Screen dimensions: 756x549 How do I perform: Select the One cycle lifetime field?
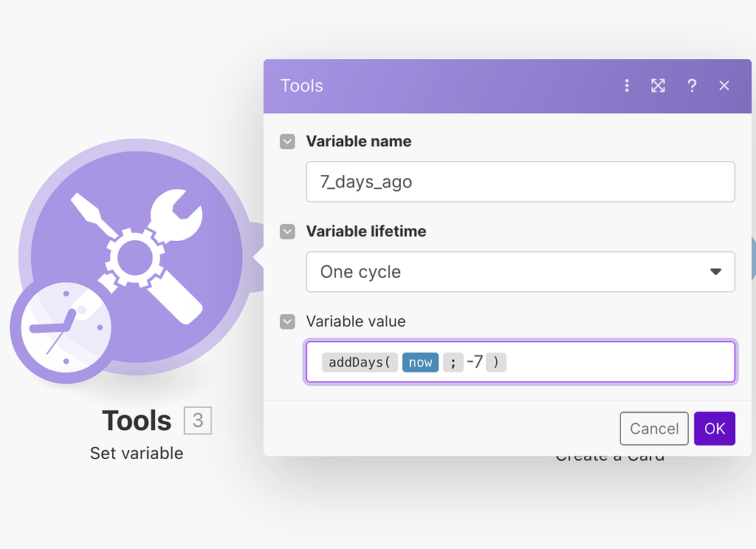click(x=509, y=272)
